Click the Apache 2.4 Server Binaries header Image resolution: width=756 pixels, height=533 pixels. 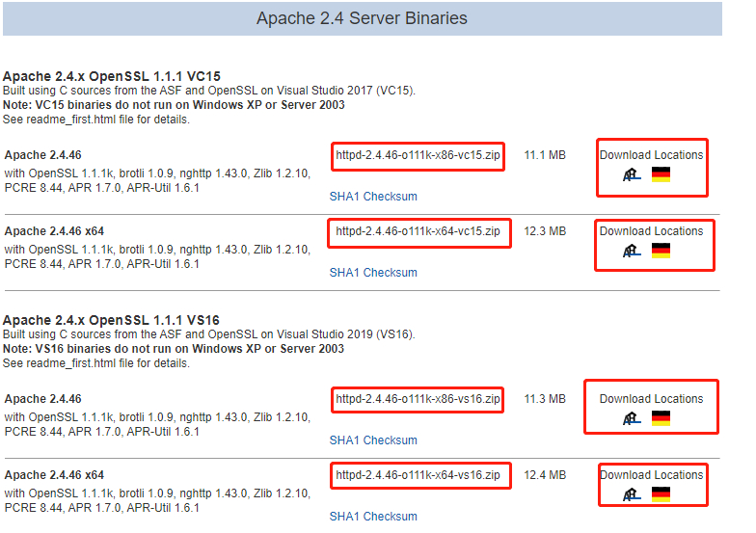pos(363,18)
